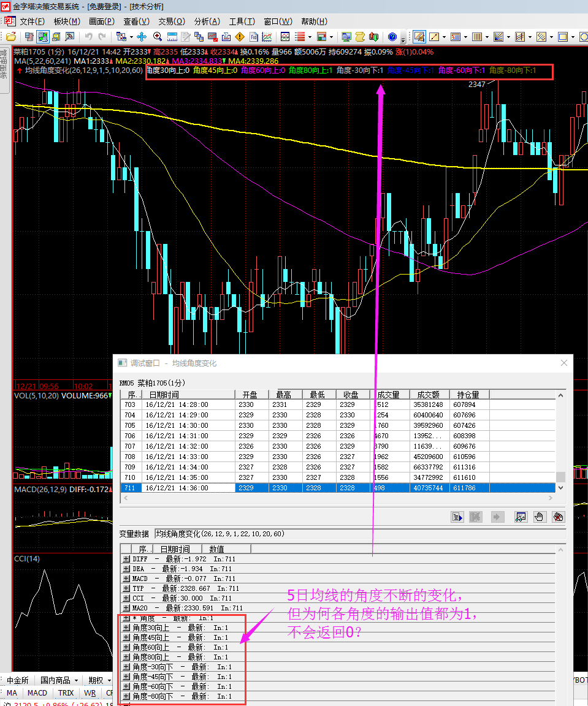Expand the 角度-80向下 variable row
The image size is (588, 706).
[126, 696]
